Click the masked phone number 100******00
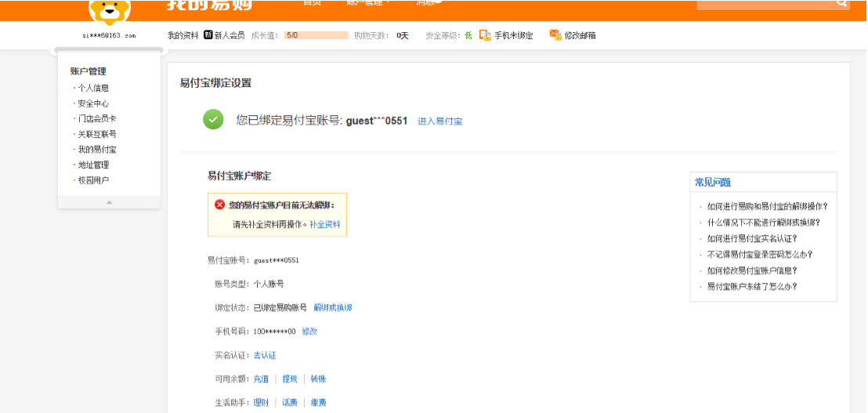Viewport: 868px width, 413px height. pos(274,331)
